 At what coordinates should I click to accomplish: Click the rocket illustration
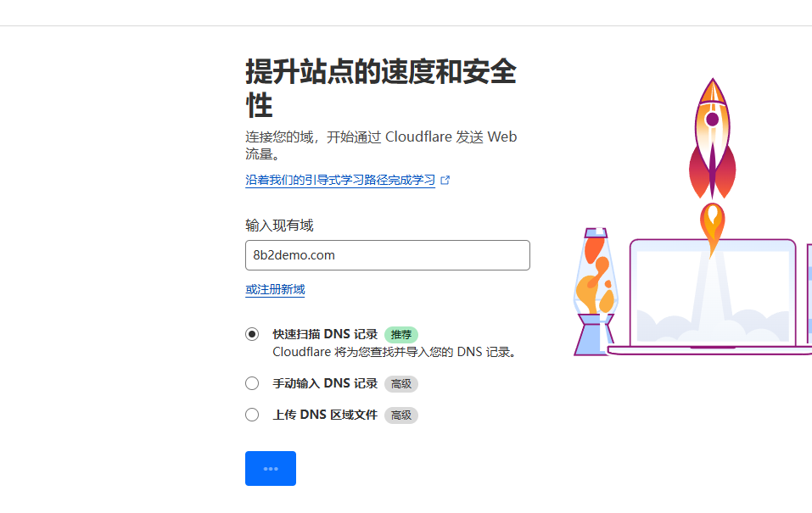[x=712, y=136]
